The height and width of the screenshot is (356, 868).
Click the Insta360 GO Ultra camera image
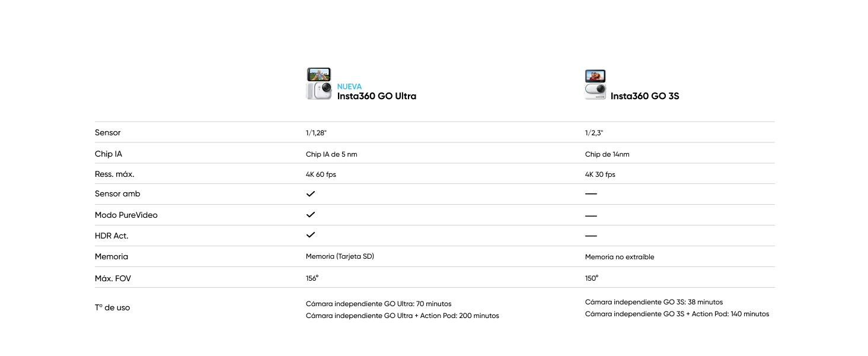[319, 84]
